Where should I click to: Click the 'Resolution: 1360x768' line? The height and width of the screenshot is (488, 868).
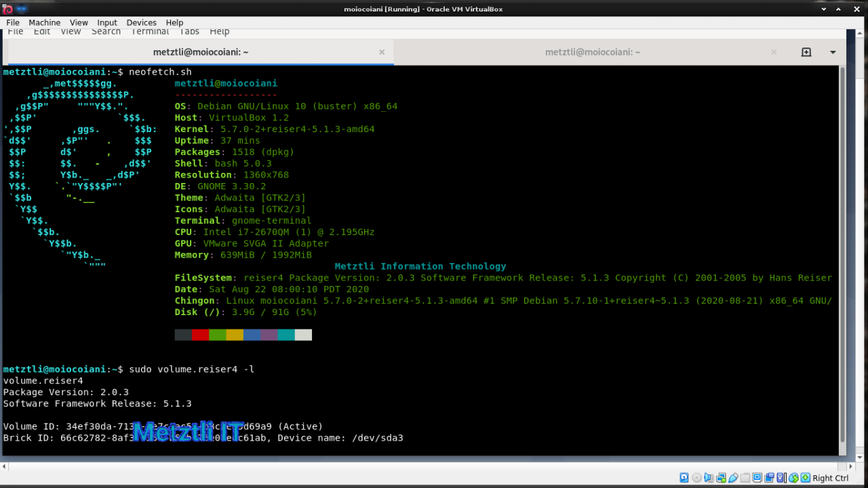click(232, 175)
